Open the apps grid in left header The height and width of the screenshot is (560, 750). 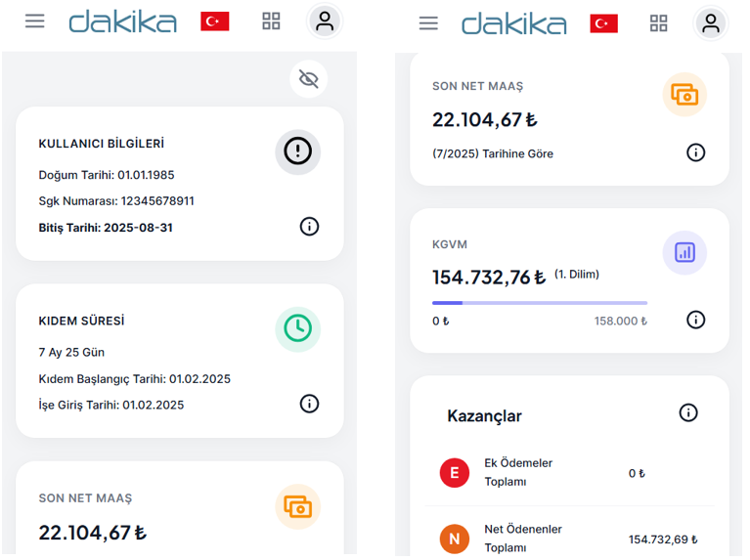(x=271, y=22)
